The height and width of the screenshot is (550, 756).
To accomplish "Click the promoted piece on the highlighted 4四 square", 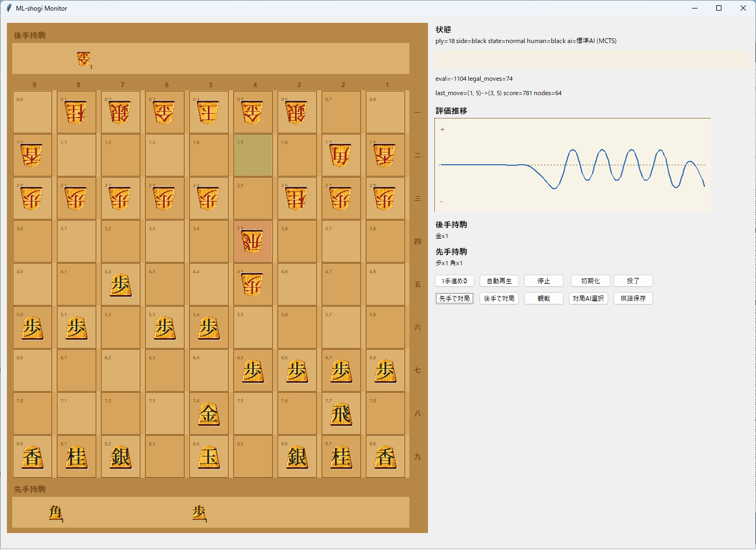I will point(253,241).
